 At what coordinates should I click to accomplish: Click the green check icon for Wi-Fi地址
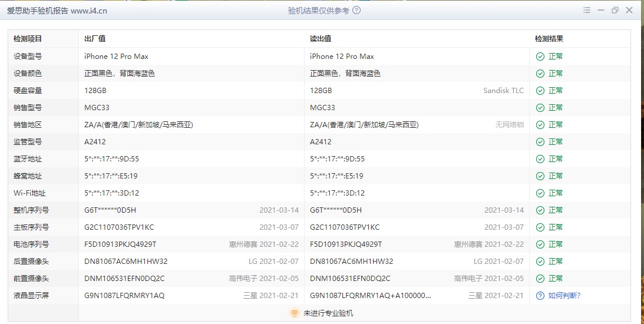click(540, 193)
